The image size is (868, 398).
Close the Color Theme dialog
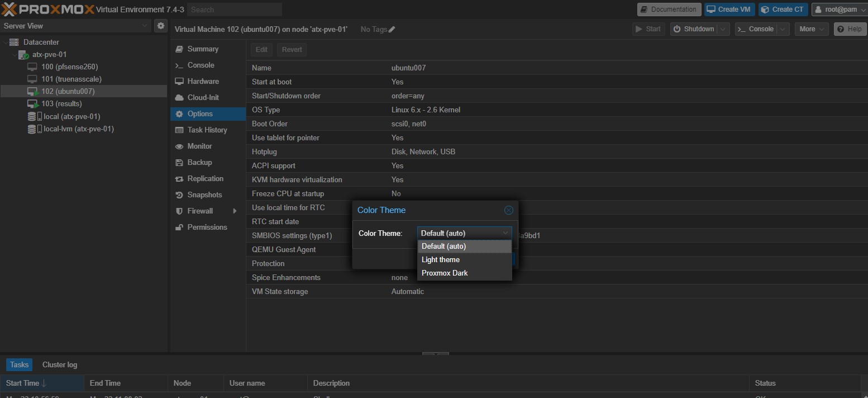(x=508, y=210)
